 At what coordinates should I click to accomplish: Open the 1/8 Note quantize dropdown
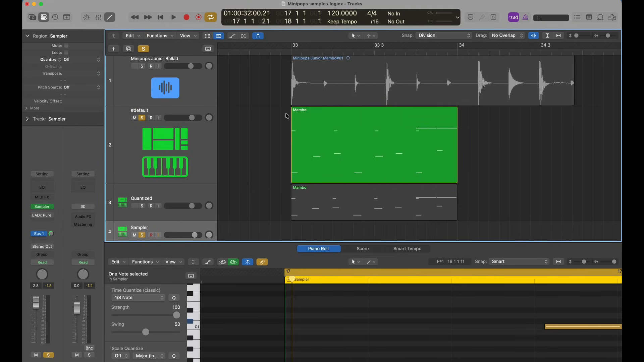pyautogui.click(x=138, y=298)
